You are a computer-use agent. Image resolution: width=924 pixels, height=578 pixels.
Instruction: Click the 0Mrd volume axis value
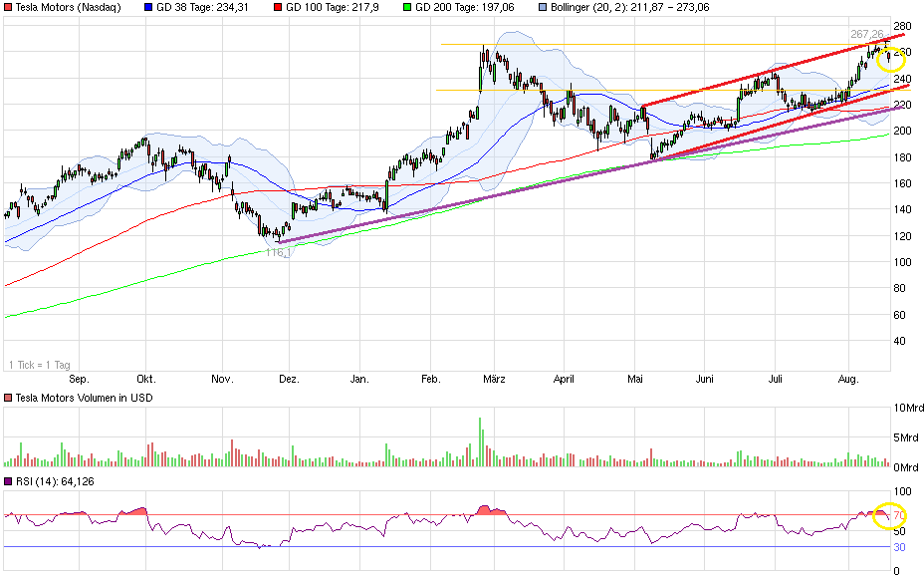coord(906,467)
